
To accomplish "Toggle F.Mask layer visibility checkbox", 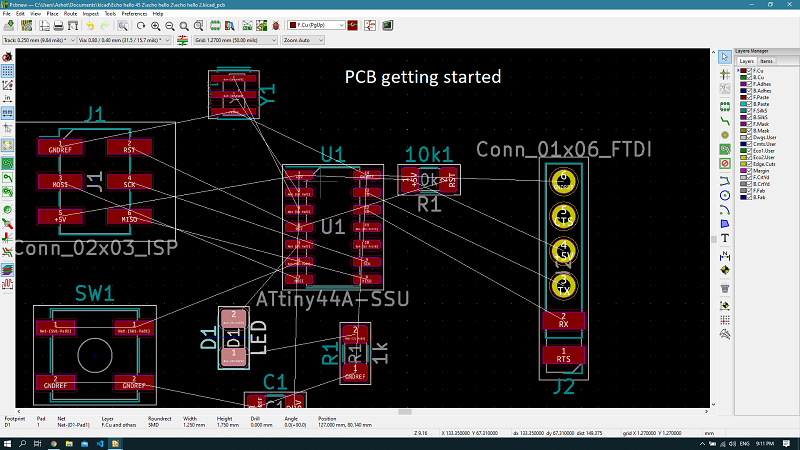I will tap(750, 124).
